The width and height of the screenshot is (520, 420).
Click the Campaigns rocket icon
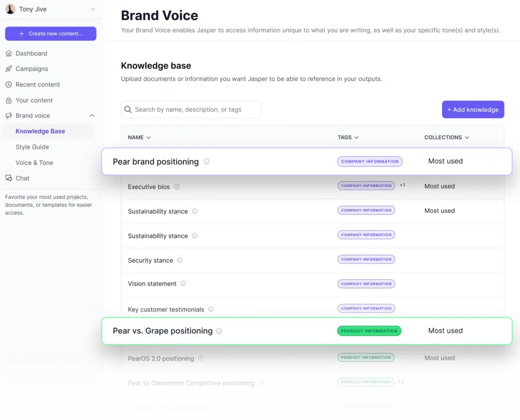(9, 69)
